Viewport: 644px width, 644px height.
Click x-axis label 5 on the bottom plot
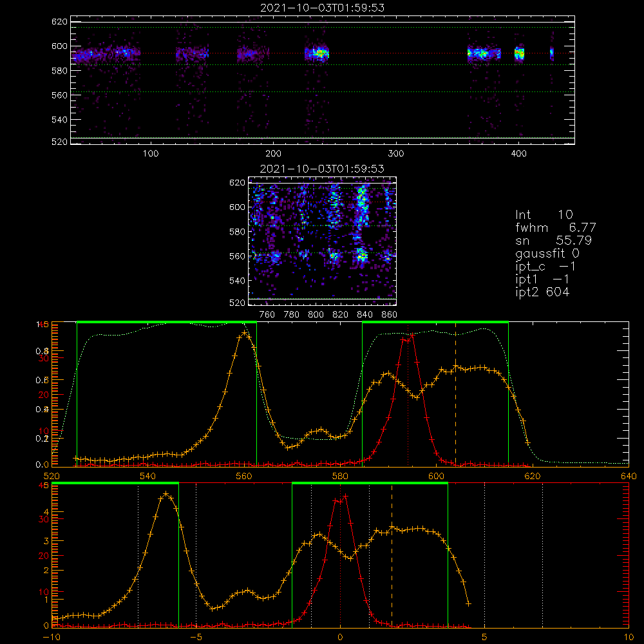pos(485,637)
